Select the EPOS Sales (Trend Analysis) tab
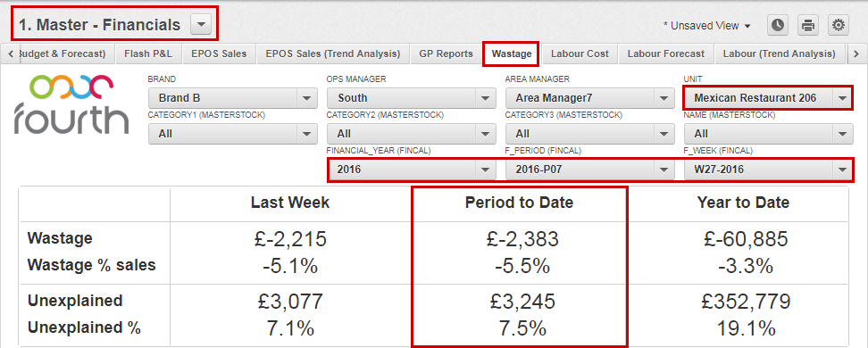The width and height of the screenshot is (868, 348). point(333,54)
